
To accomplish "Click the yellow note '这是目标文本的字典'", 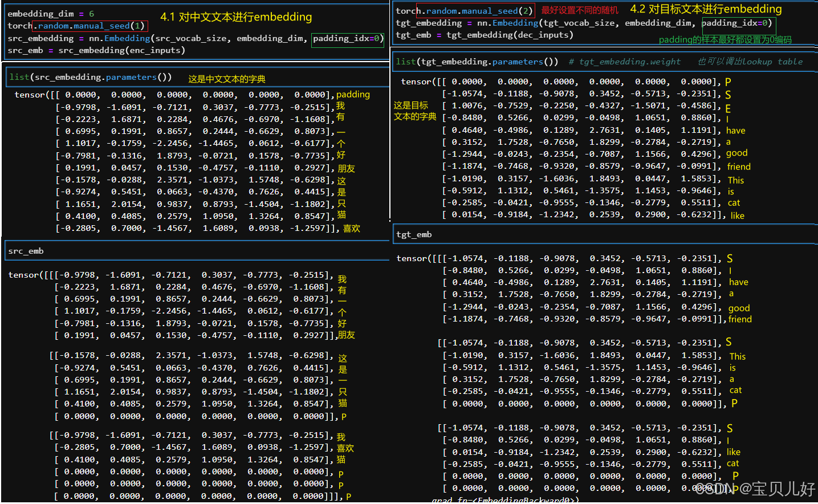I will tap(415, 111).
